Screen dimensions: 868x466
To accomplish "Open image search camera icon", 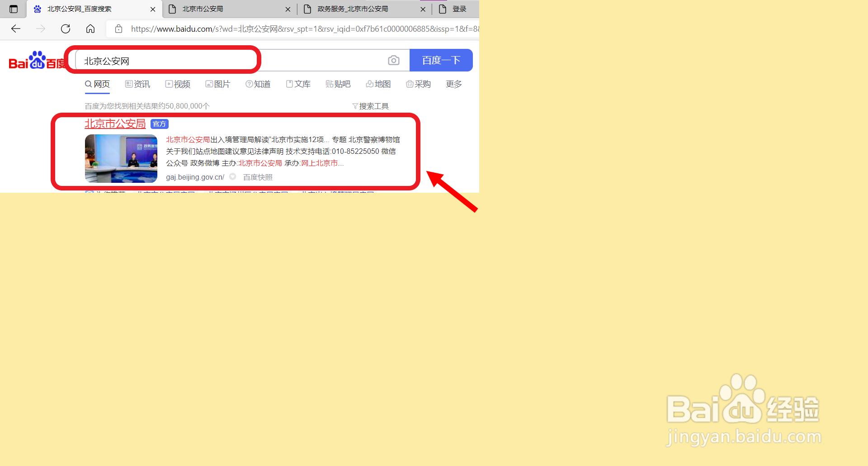I will pyautogui.click(x=394, y=60).
